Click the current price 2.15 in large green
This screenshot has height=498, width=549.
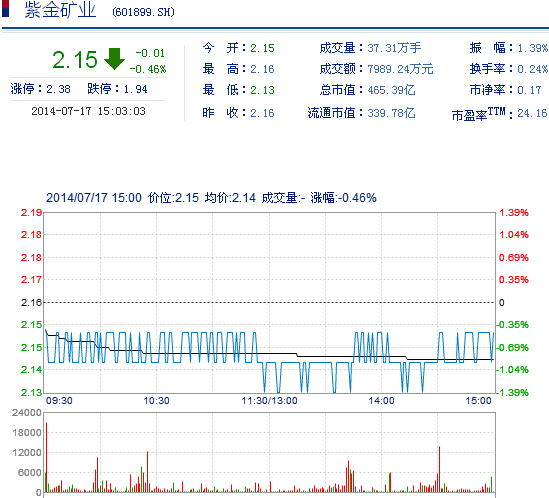coord(75,60)
